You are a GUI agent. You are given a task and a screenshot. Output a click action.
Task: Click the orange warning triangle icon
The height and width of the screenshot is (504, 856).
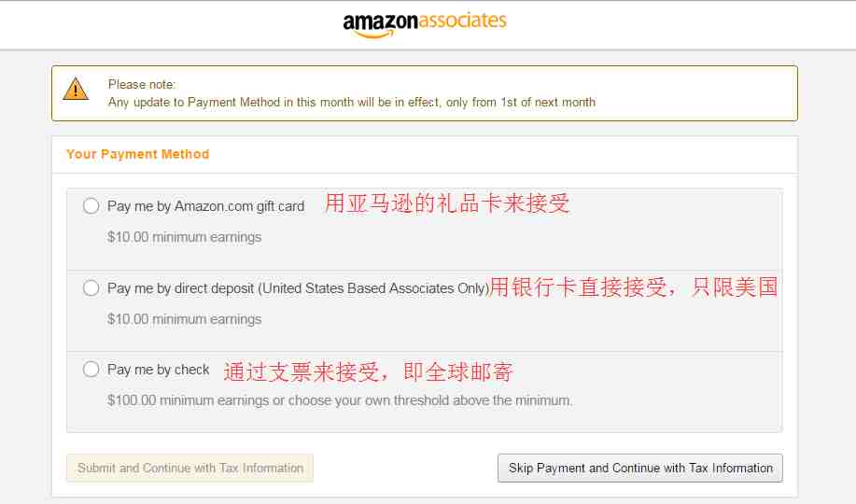point(76,89)
